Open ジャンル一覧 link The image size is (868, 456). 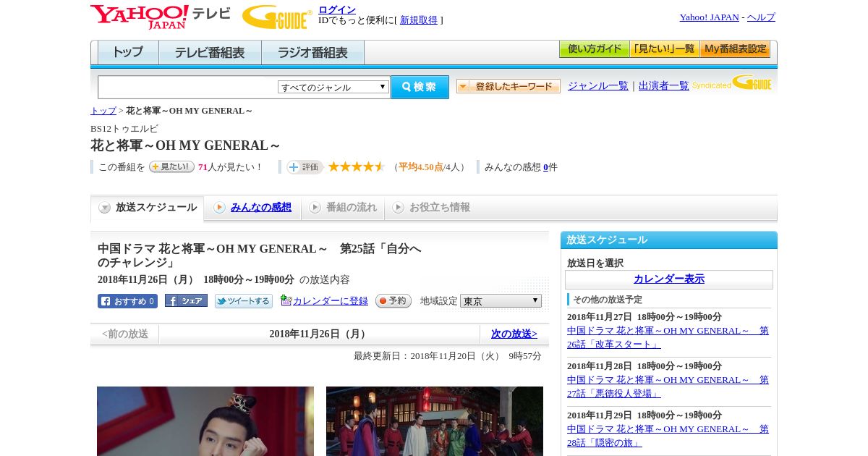(598, 86)
